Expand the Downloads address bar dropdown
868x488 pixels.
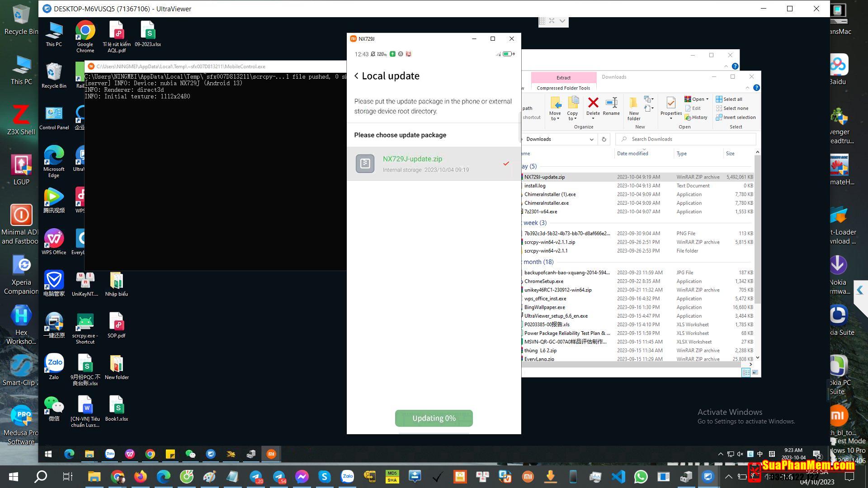click(x=591, y=139)
